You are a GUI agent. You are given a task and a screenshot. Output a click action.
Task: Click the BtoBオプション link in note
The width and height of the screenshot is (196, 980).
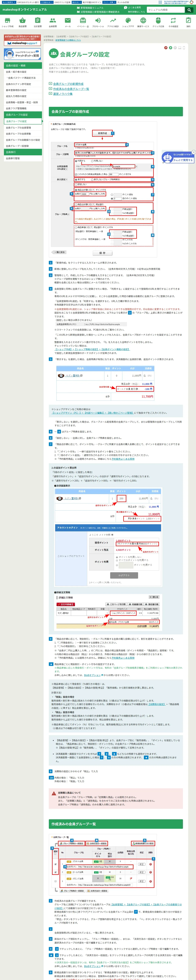pos(92,675)
